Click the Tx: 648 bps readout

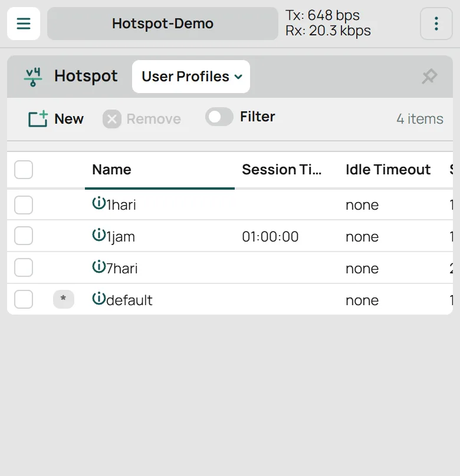click(323, 15)
